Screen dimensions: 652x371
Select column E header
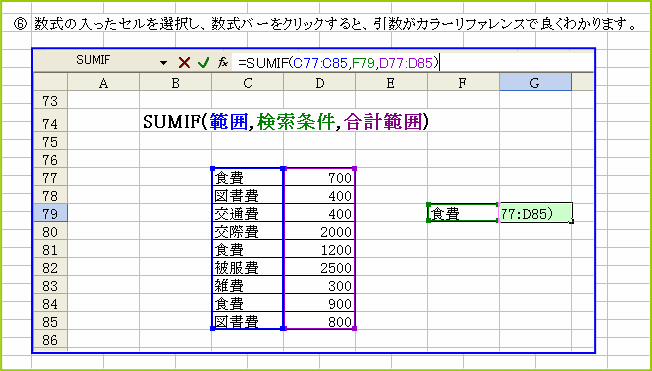[x=391, y=83]
